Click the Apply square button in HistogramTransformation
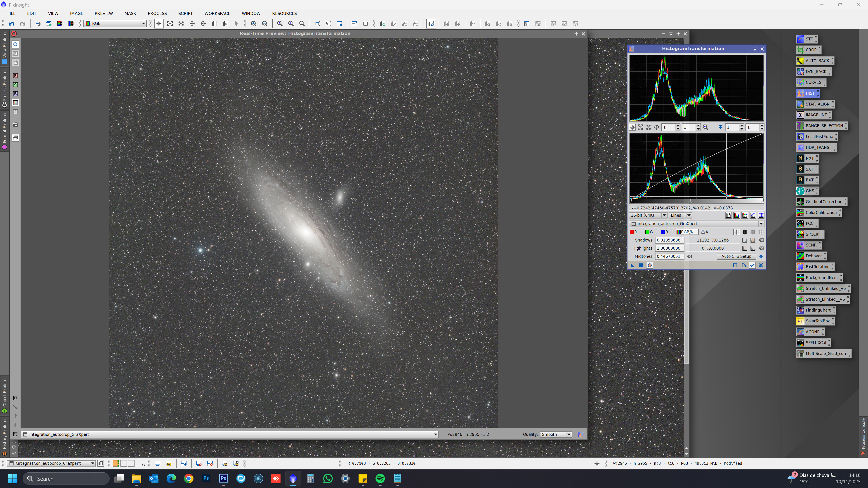The width and height of the screenshot is (868, 488). 641,265
